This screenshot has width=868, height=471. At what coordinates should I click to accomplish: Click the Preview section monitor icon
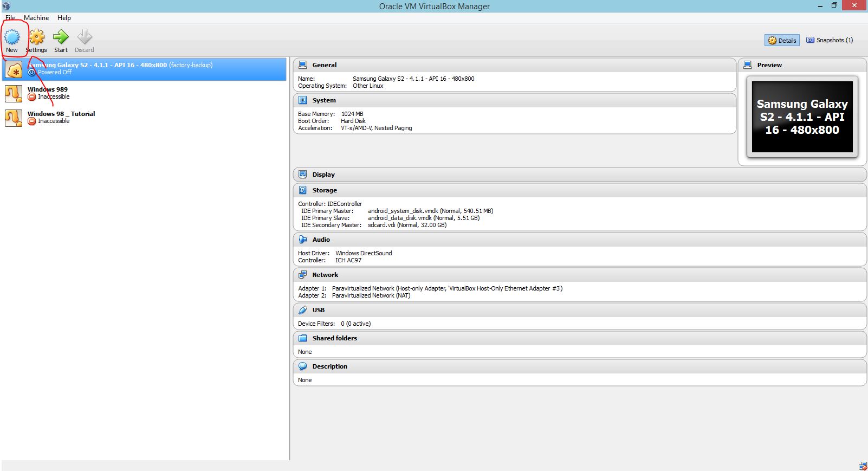[x=748, y=64]
